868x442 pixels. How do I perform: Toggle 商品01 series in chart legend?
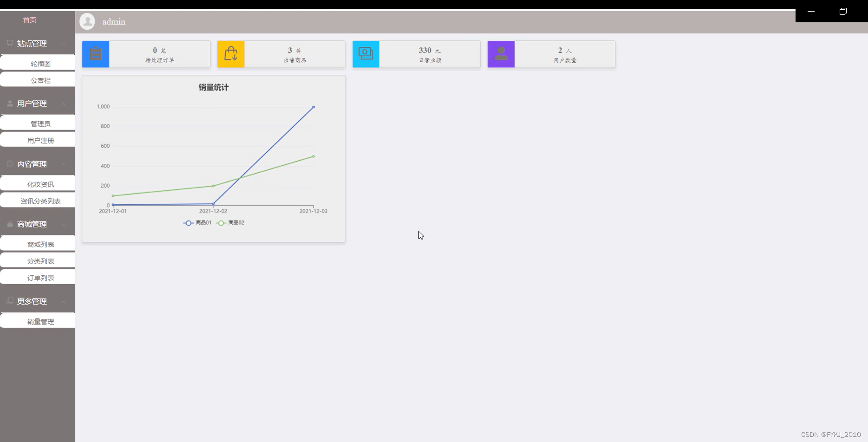(x=197, y=223)
